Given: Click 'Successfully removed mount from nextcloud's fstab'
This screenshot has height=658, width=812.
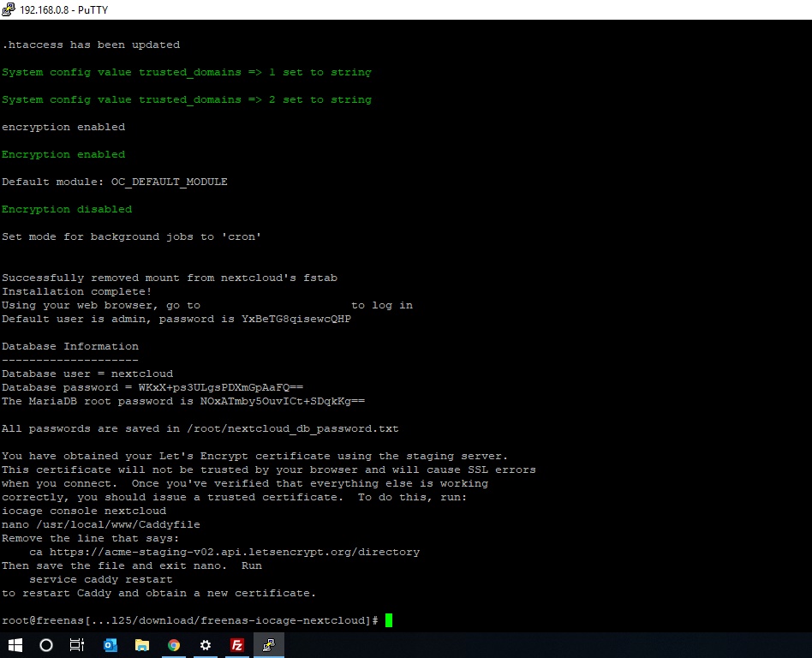Looking at the screenshot, I should (x=170, y=278).
